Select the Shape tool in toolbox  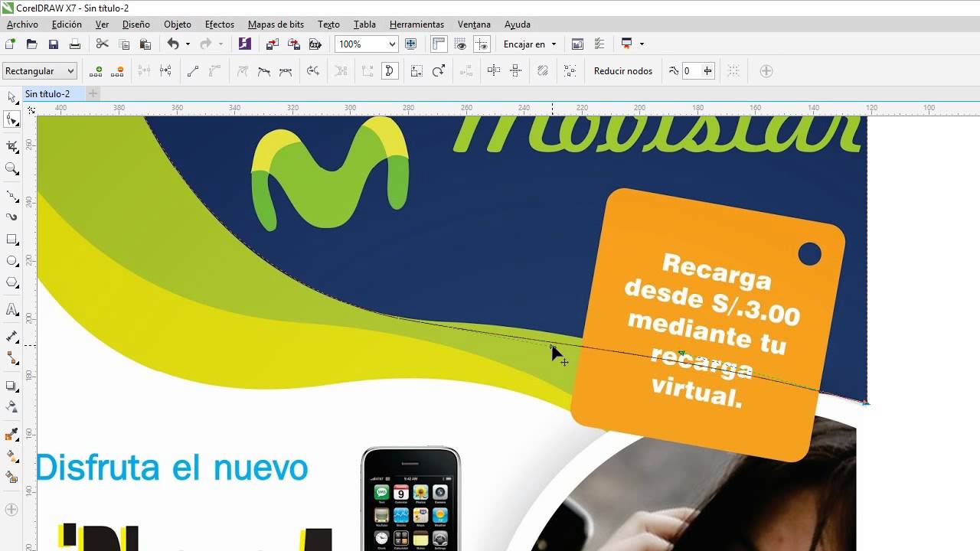11,119
